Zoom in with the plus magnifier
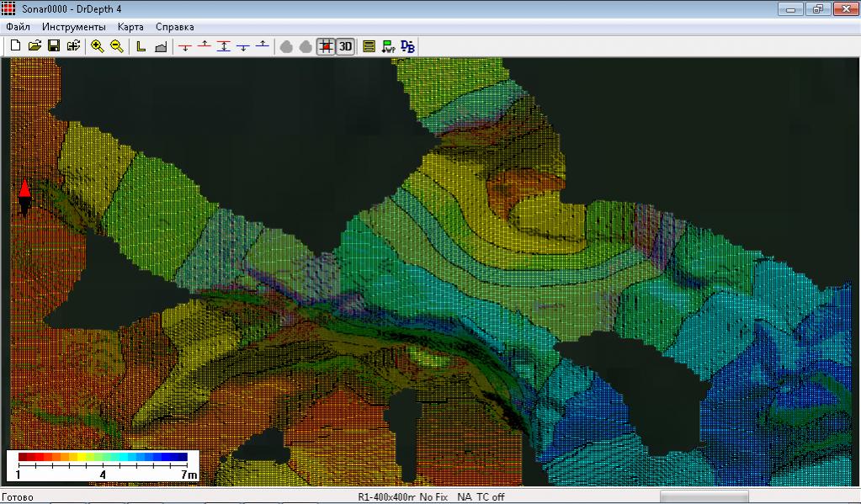This screenshot has height=504, width=861. [x=98, y=46]
